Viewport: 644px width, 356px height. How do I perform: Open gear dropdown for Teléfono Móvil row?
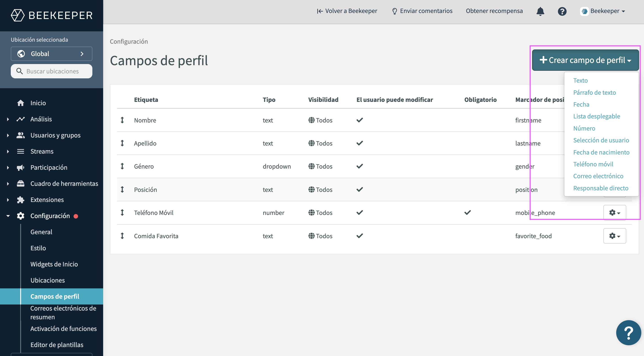(614, 213)
